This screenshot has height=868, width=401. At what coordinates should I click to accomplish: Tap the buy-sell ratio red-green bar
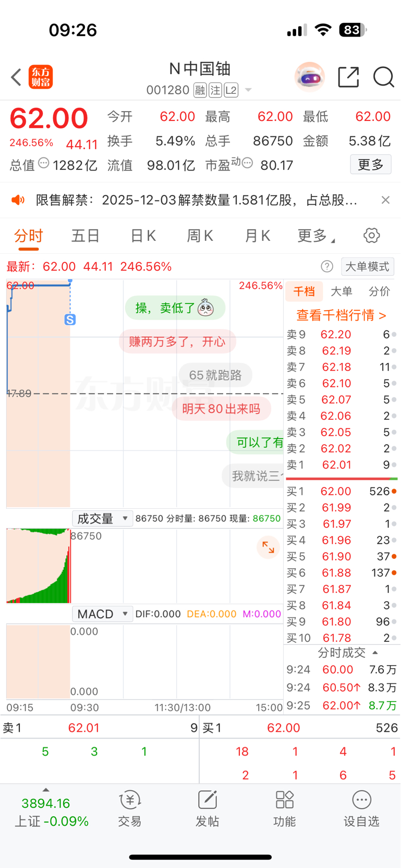tap(342, 479)
